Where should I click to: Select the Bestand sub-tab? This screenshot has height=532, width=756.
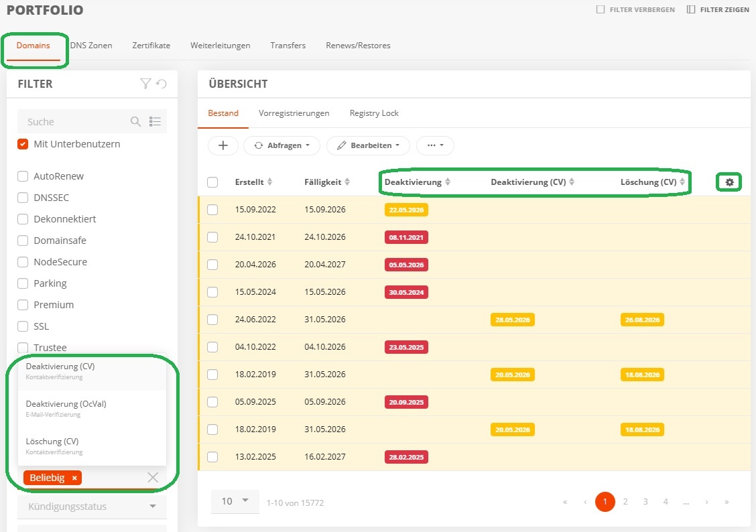click(223, 113)
